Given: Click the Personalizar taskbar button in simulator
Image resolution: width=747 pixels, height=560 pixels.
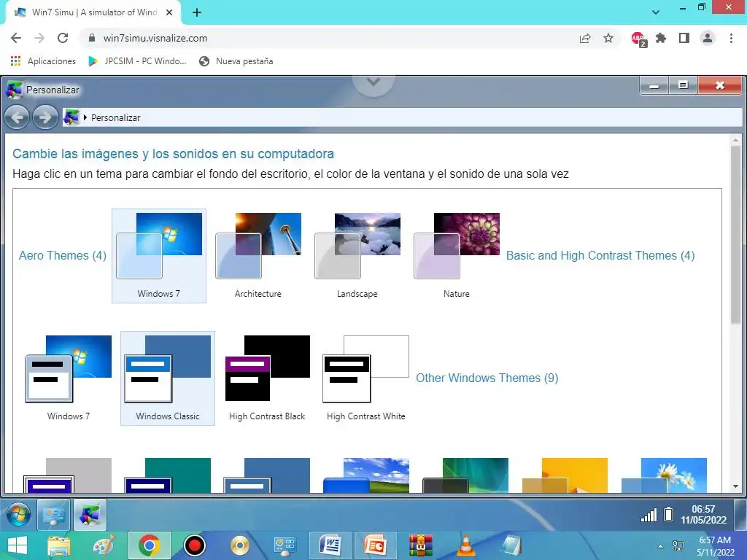Looking at the screenshot, I should (90, 515).
